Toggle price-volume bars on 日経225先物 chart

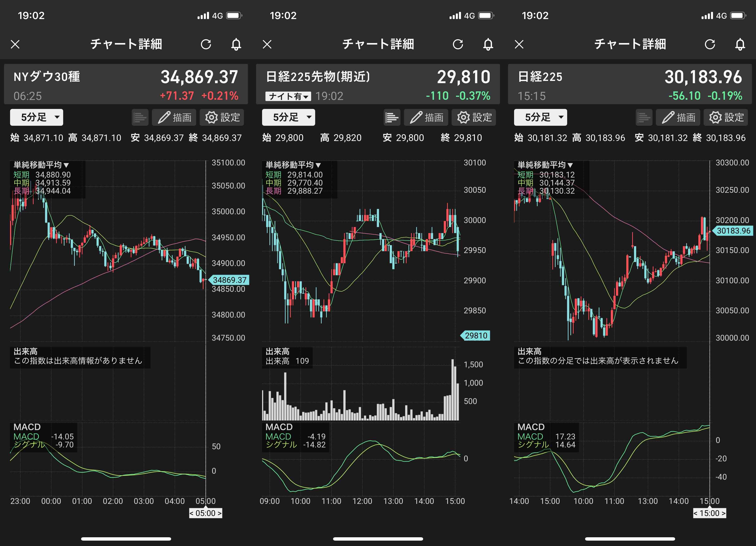[392, 117]
